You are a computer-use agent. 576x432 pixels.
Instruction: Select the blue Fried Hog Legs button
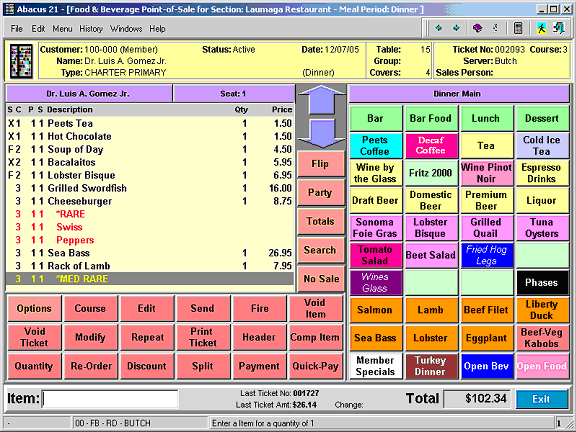tap(486, 255)
